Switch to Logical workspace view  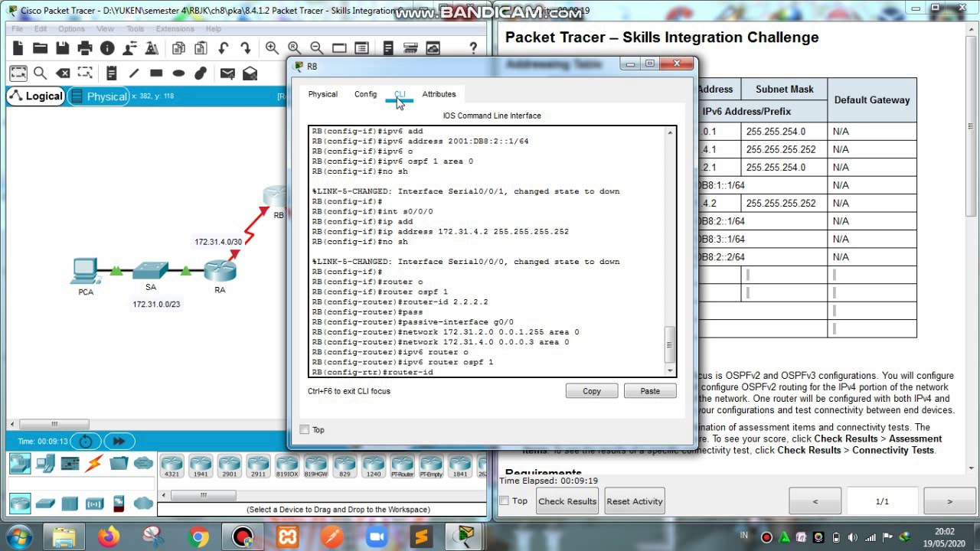click(35, 96)
